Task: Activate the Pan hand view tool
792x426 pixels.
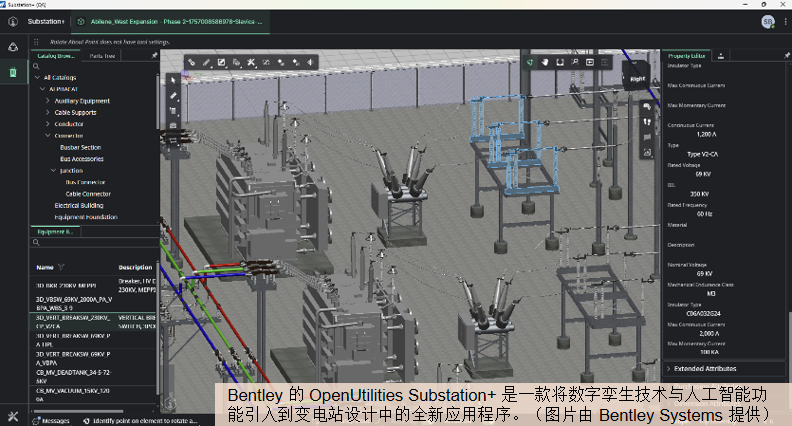Action: 545,62
